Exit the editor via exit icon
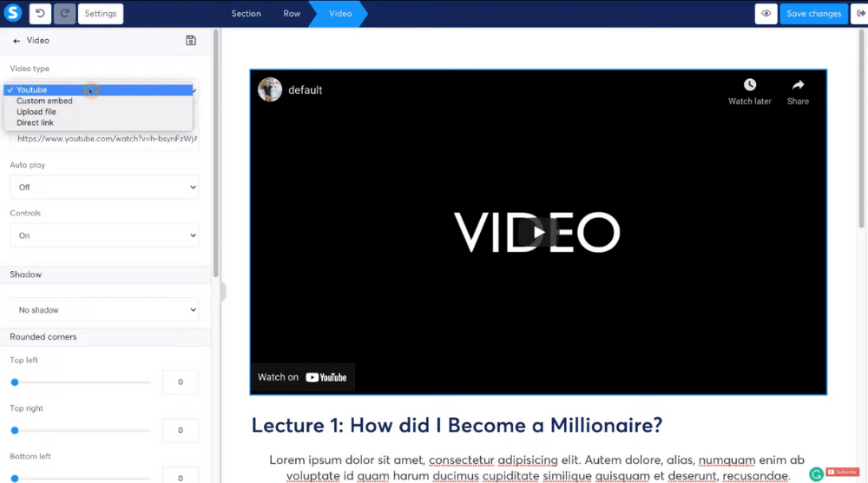Image resolution: width=868 pixels, height=483 pixels. [x=859, y=13]
